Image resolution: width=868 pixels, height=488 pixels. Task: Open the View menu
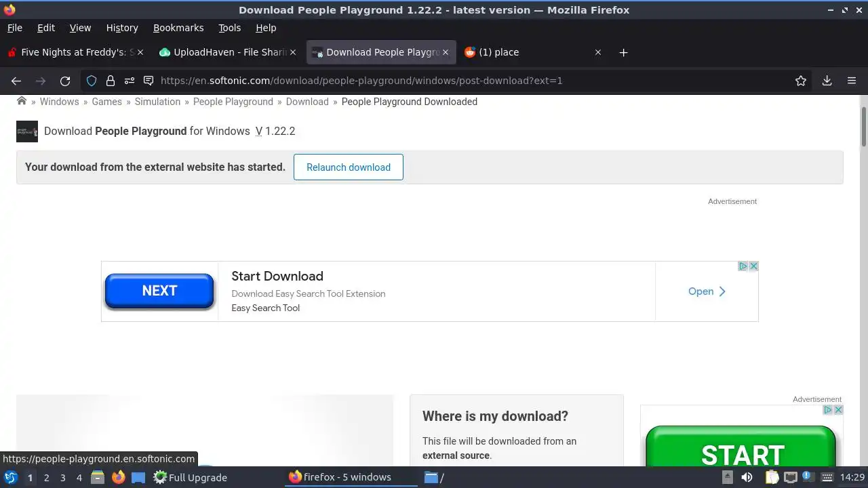[x=80, y=28]
